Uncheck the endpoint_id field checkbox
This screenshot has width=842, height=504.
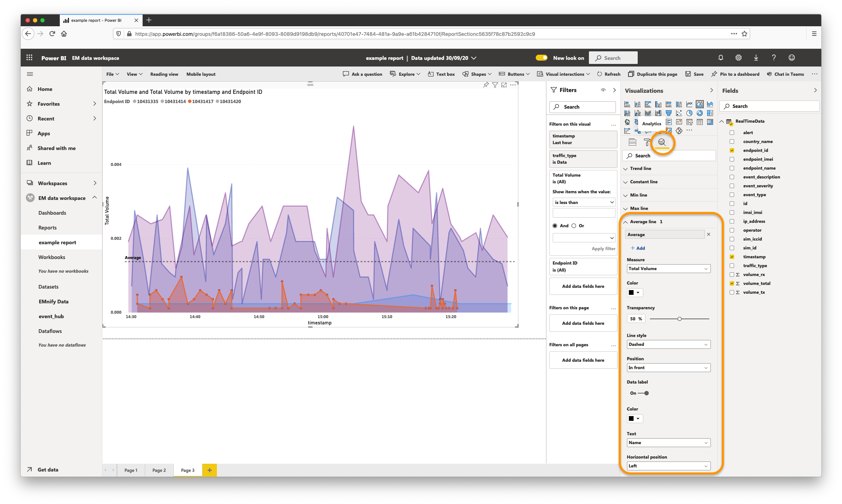pos(732,150)
